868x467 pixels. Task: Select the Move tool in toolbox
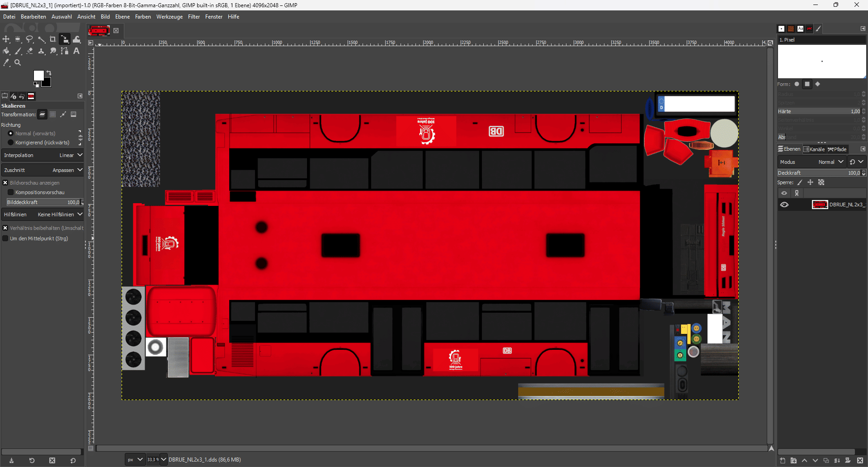[x=6, y=39]
